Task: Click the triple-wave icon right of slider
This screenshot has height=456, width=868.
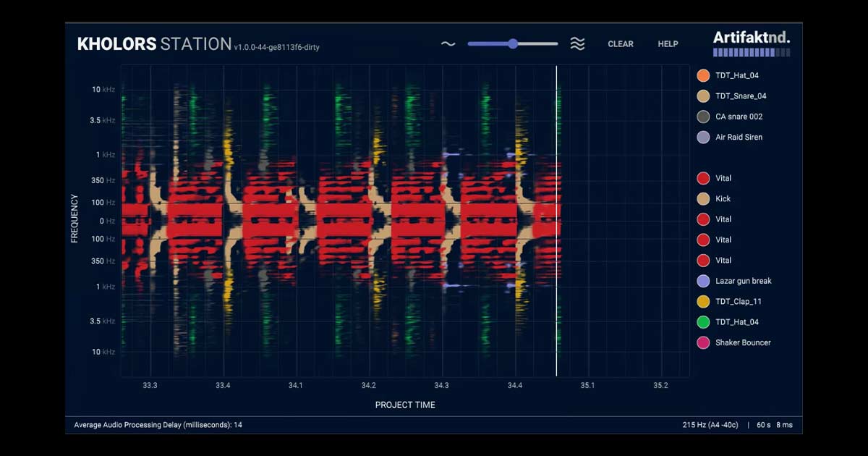Action: [577, 44]
